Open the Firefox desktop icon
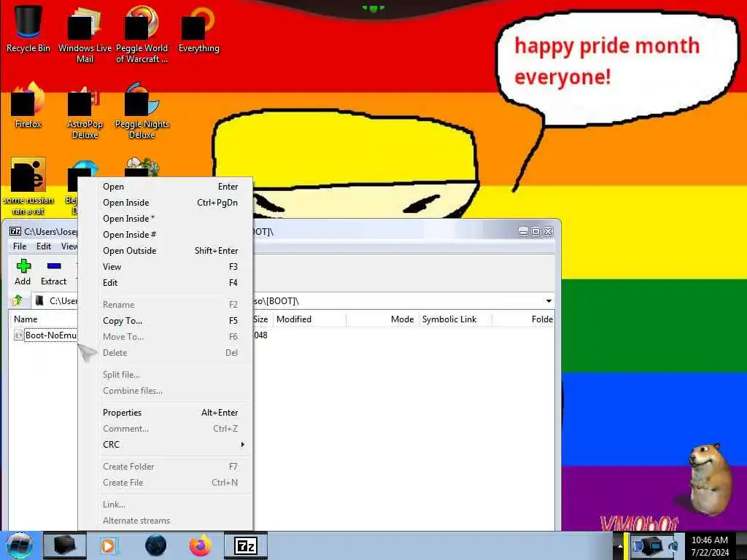The height and width of the screenshot is (560, 747). tap(28, 105)
